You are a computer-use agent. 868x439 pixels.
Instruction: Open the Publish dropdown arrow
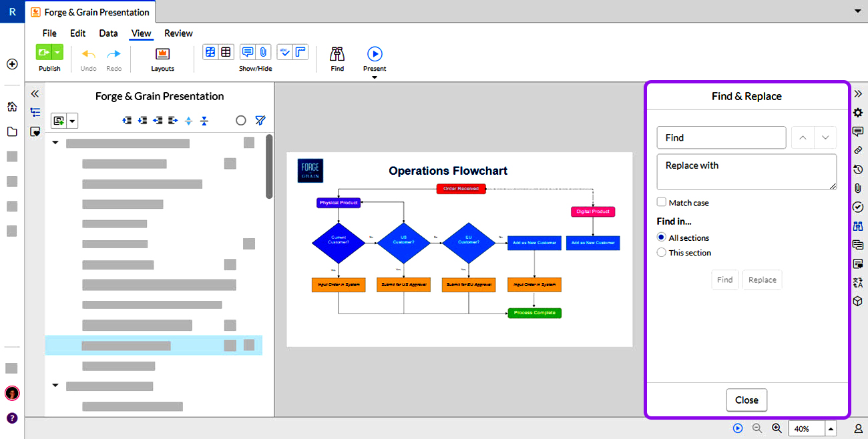(x=57, y=53)
